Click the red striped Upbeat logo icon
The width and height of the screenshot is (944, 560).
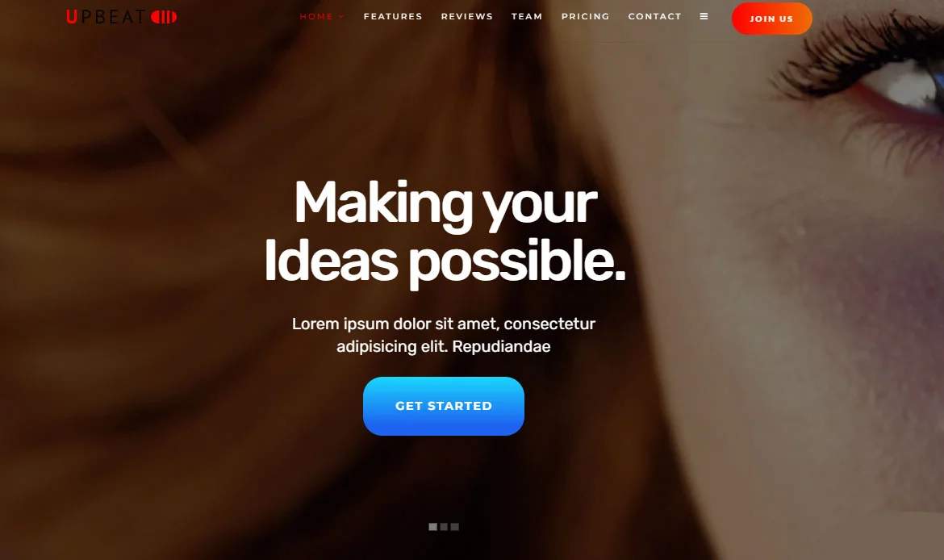point(164,17)
